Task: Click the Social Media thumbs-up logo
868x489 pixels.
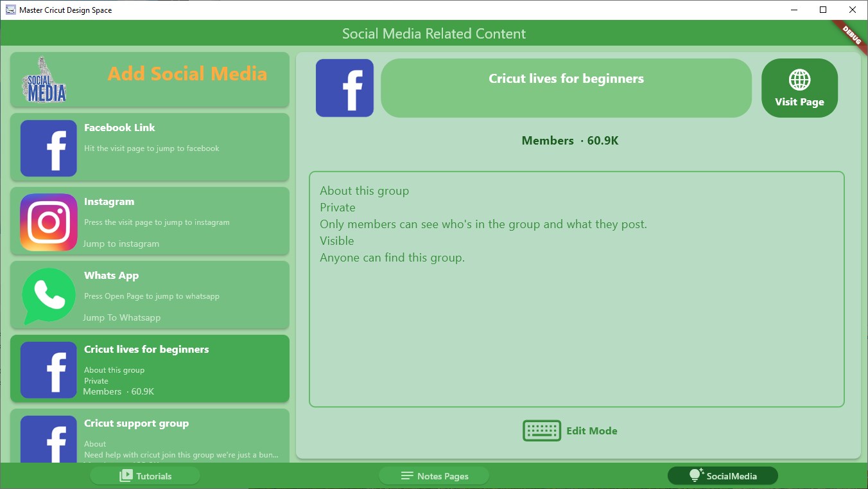Action: tap(44, 78)
